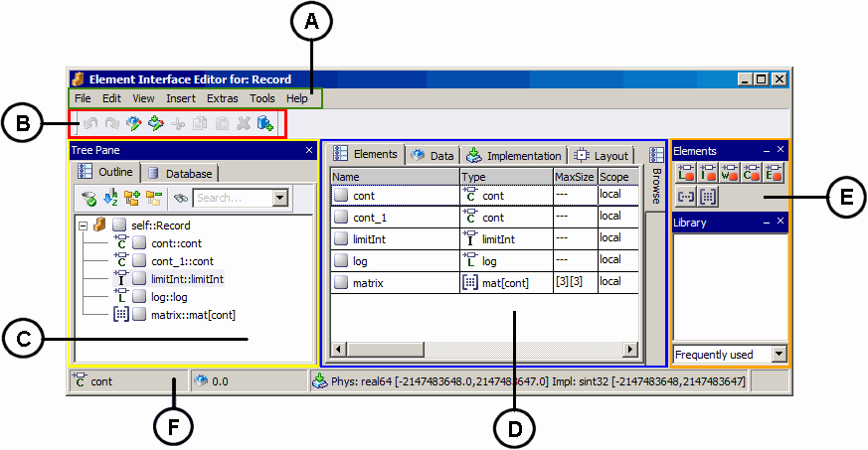This screenshot has width=868, height=450.
Task: Open the View menu
Action: click(x=143, y=98)
